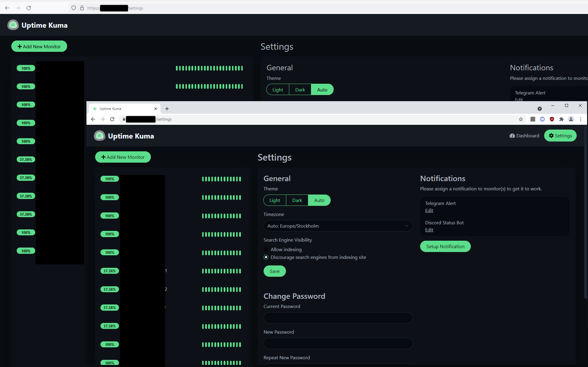Image resolution: width=588 pixels, height=367 pixels.
Task: Edit the Discord Status Bot notification
Action: tap(429, 230)
